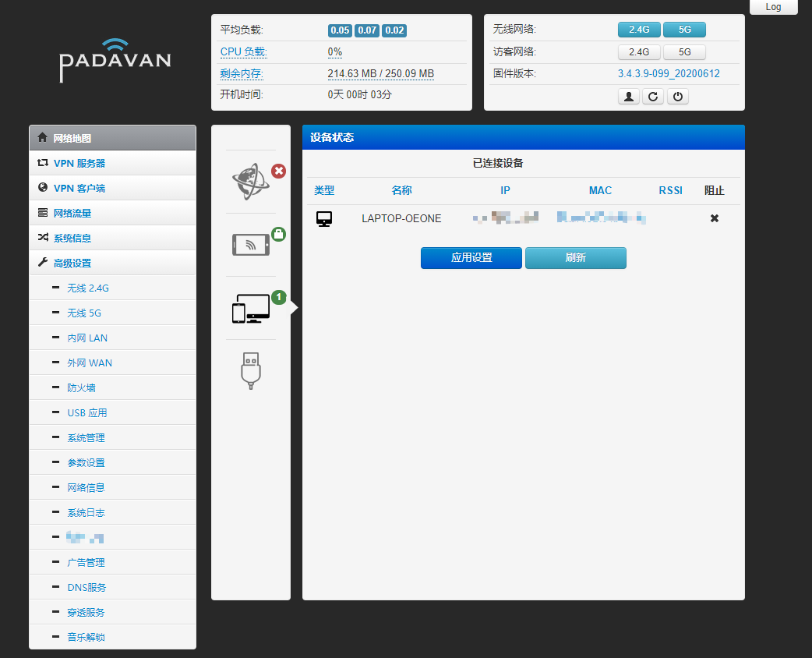Screen dimensions: 812x658
Task: Open 无线 5G settings
Action: click(x=112, y=313)
